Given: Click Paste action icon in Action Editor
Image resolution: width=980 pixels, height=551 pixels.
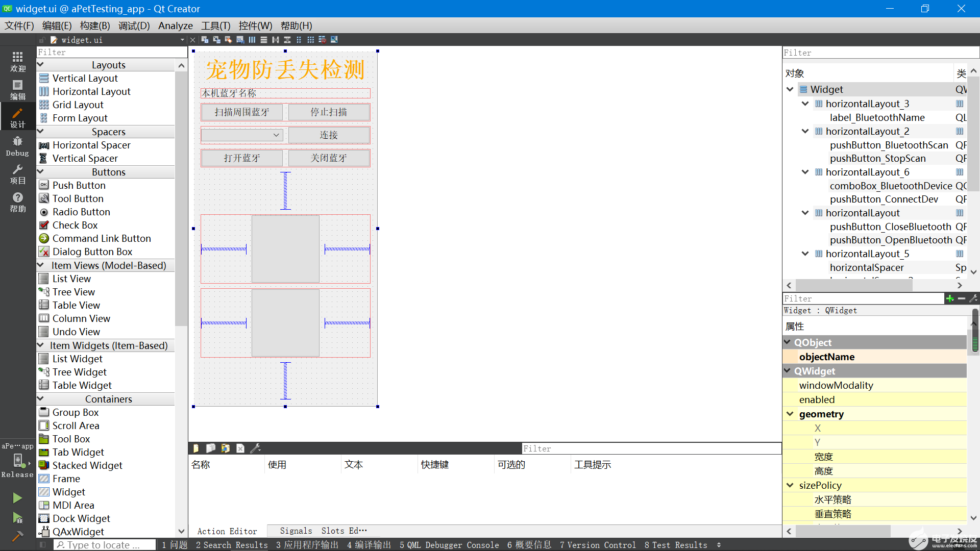Looking at the screenshot, I should click(x=226, y=448).
